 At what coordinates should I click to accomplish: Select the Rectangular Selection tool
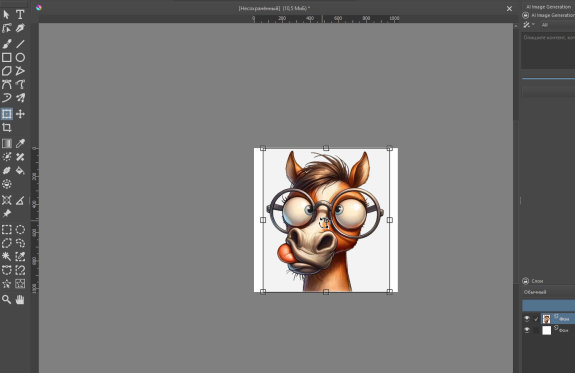pos(7,230)
